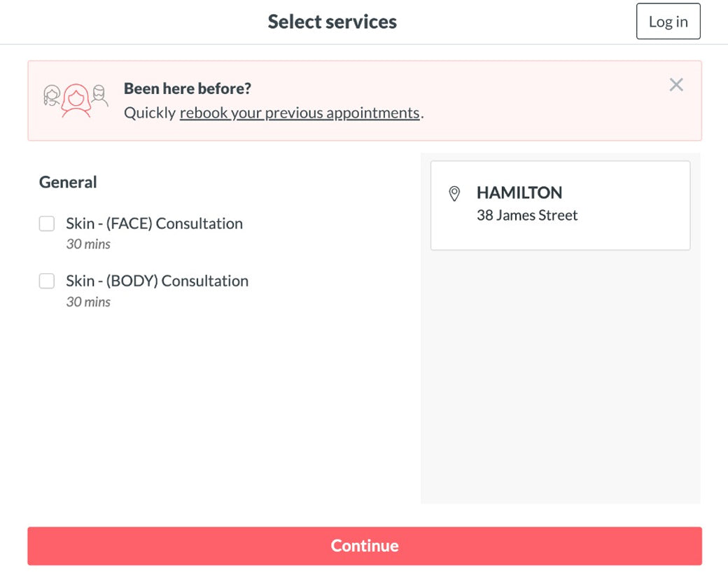Select the 'Skin - (BODY) Consultation' label text

(157, 281)
